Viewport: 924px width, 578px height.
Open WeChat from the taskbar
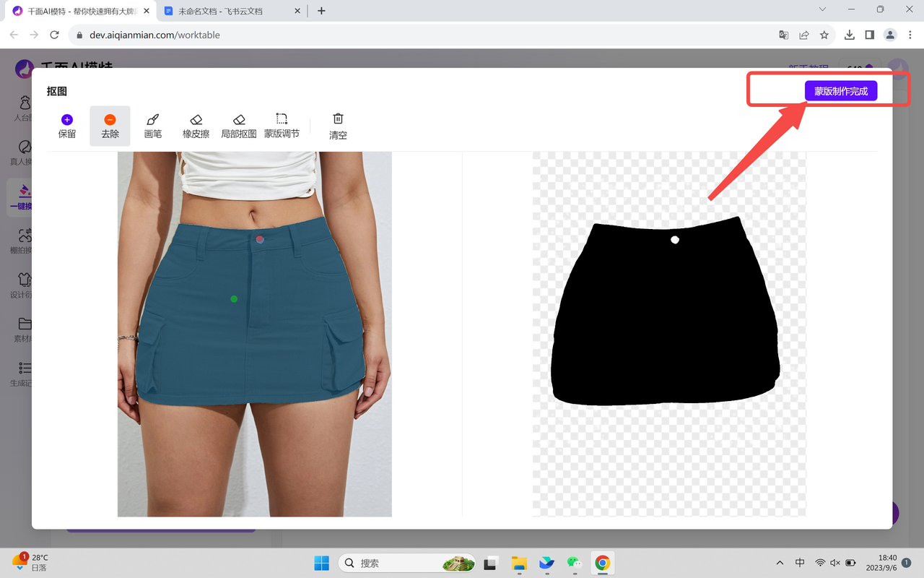tap(575, 563)
